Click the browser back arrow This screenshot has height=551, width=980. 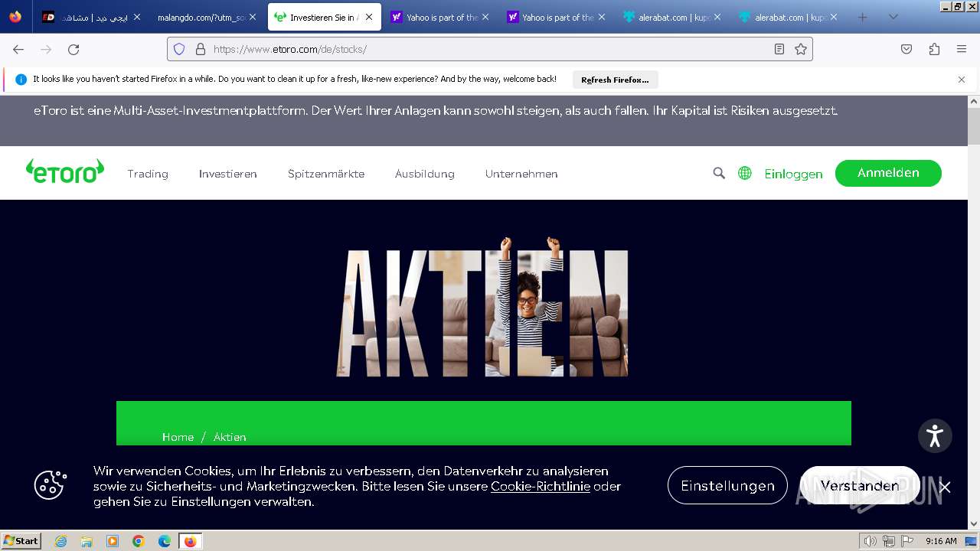[18, 49]
